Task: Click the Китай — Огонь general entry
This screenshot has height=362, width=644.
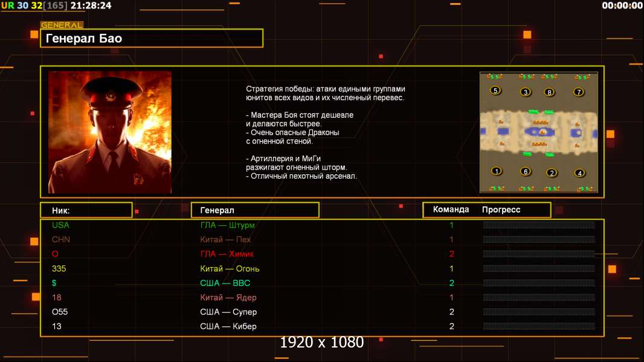Action: click(230, 268)
